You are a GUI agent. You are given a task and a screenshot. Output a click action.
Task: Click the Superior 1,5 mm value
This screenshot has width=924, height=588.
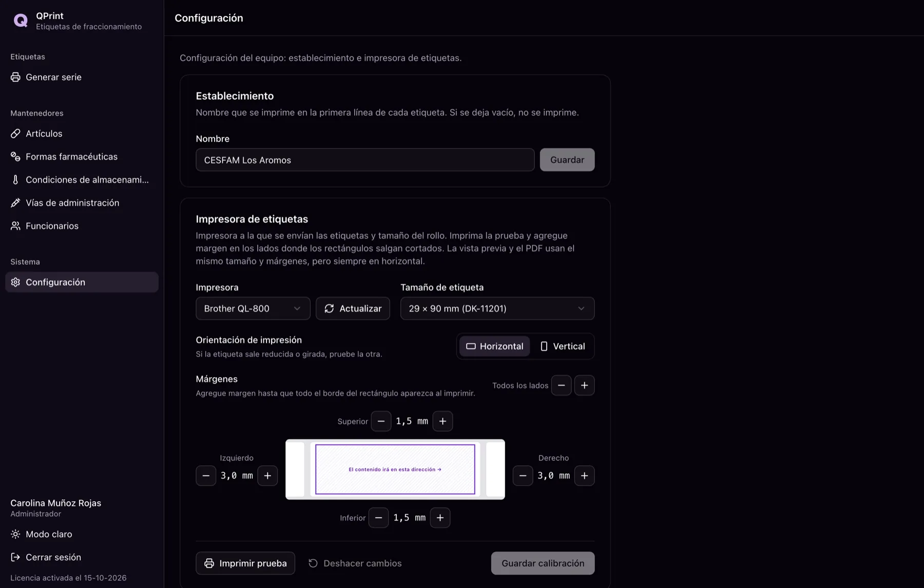(x=412, y=421)
